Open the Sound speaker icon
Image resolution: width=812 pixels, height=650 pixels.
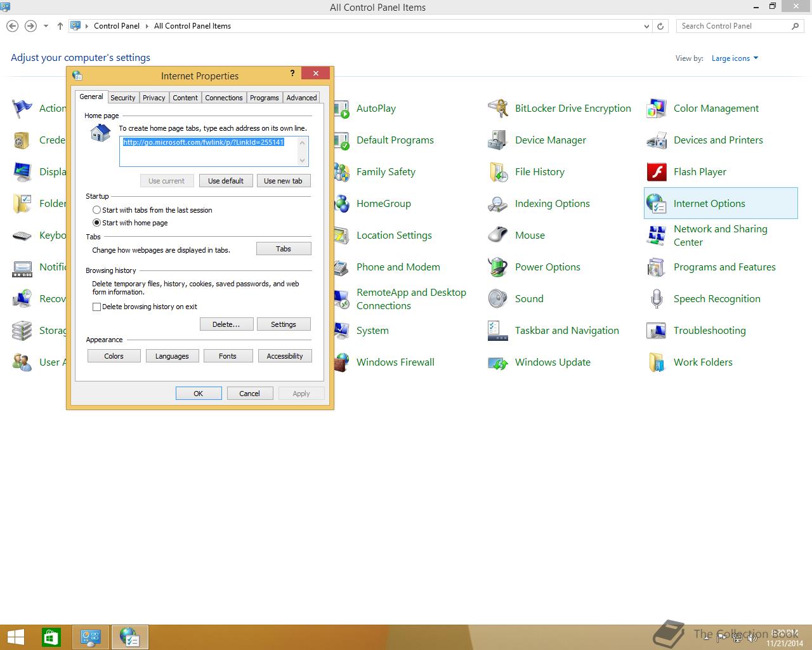497,299
